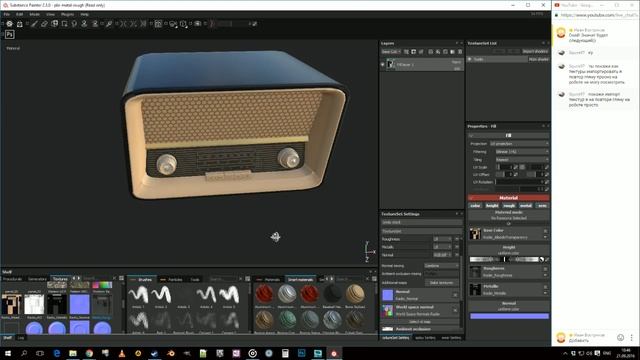
Task: Select the Clone stamp tool
Action: (x=84, y=24)
